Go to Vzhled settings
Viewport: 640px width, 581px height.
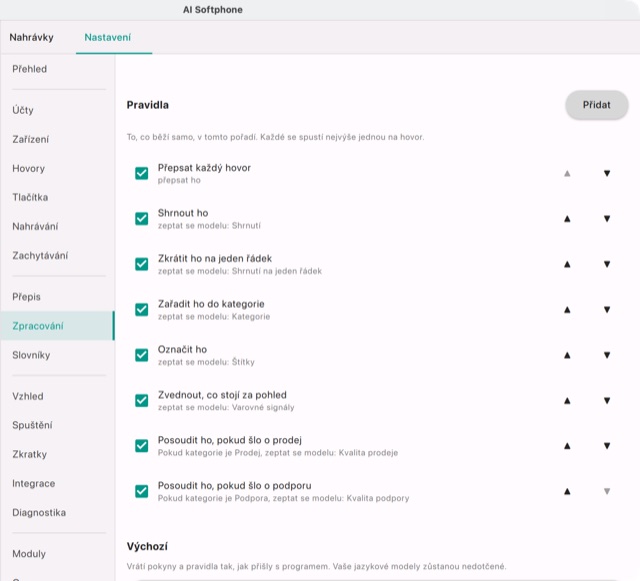point(58,396)
